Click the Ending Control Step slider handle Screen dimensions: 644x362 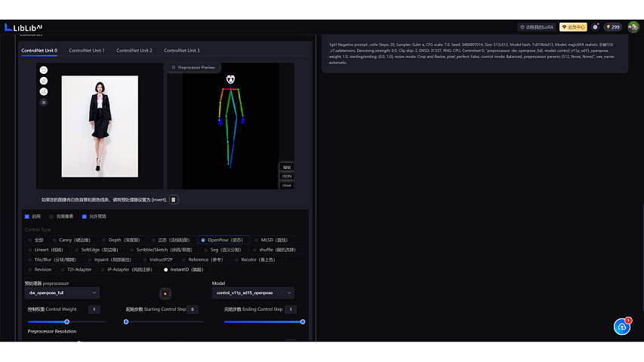point(303,322)
